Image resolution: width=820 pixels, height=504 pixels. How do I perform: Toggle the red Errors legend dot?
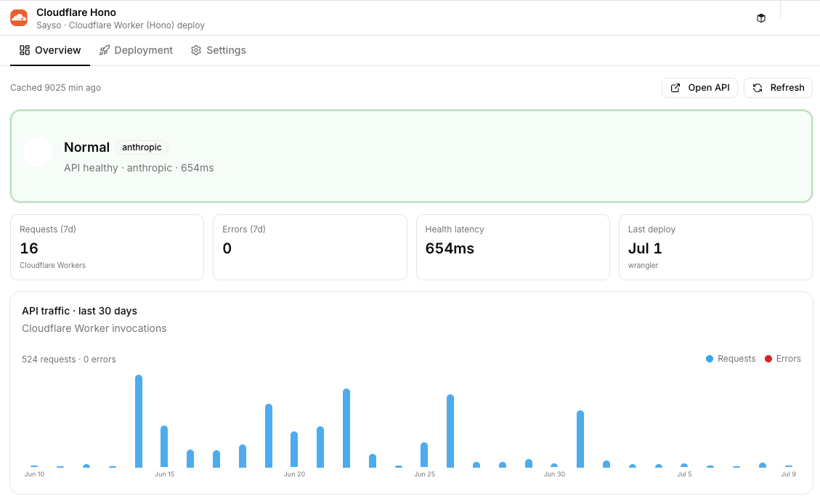[x=768, y=359]
